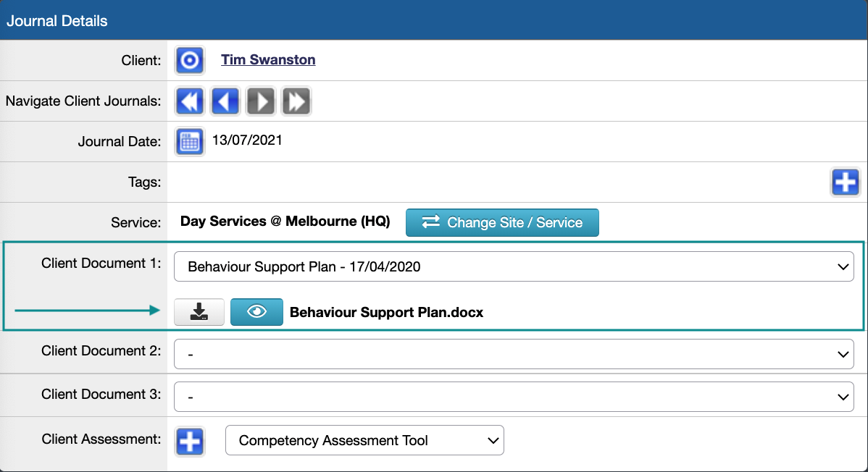
Task: Add a Client Assessment with the plus icon
Action: pyautogui.click(x=189, y=439)
